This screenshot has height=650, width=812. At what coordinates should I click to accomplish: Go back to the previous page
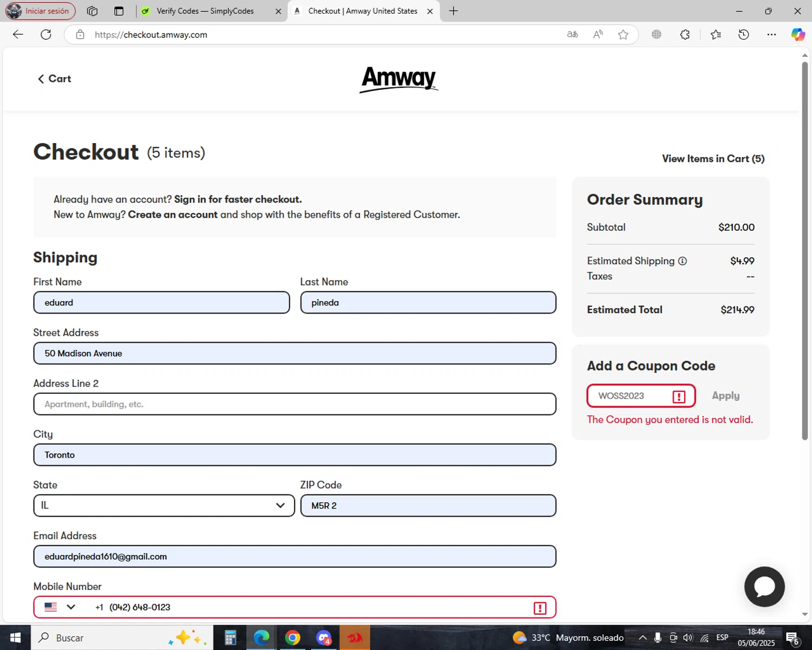click(x=18, y=35)
